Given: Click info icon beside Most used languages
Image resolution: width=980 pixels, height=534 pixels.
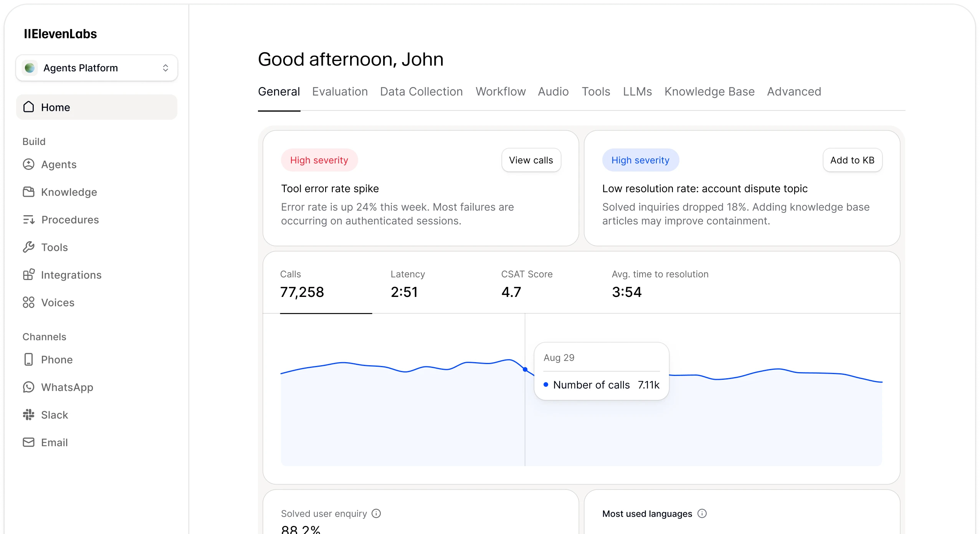Looking at the screenshot, I should (x=702, y=513).
